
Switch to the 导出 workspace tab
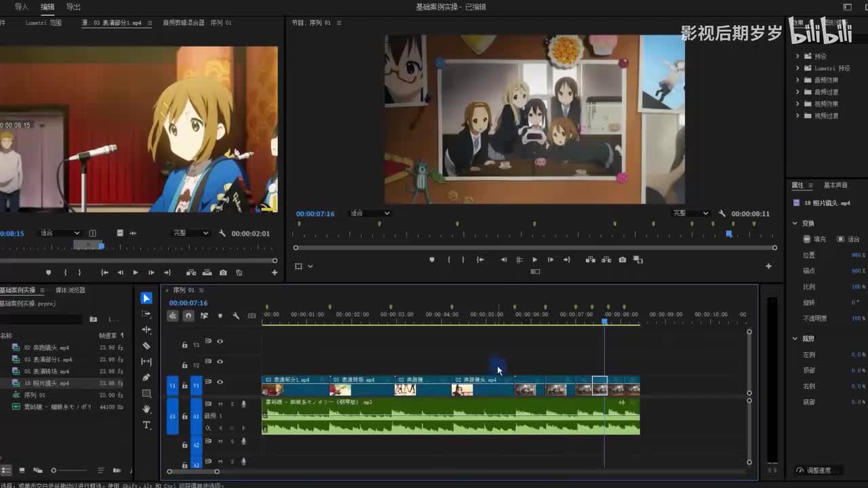73,7
